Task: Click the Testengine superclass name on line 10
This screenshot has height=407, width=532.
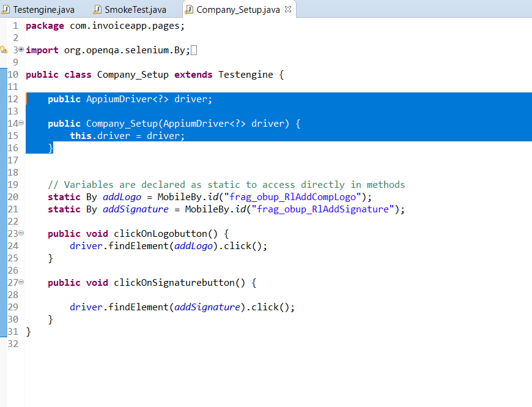Action: (246, 75)
